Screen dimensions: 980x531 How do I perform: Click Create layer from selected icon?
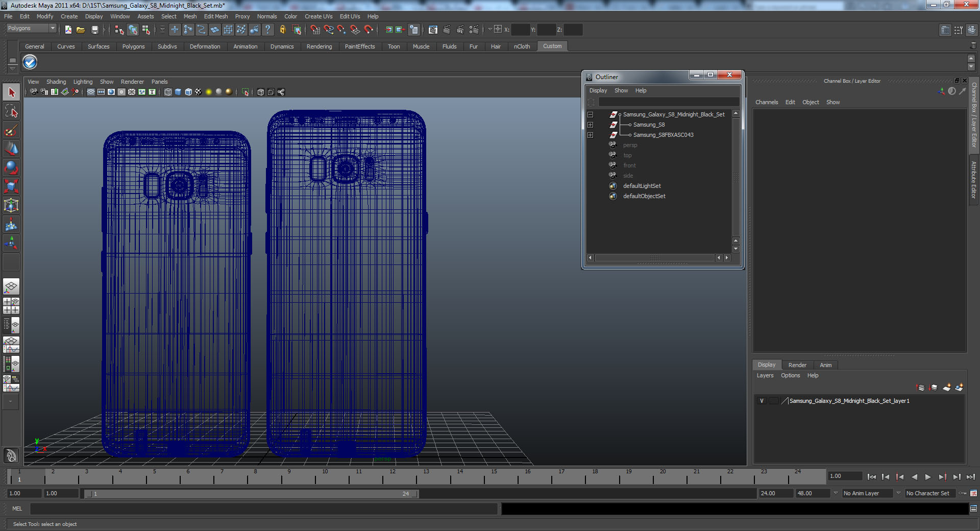[959, 388]
